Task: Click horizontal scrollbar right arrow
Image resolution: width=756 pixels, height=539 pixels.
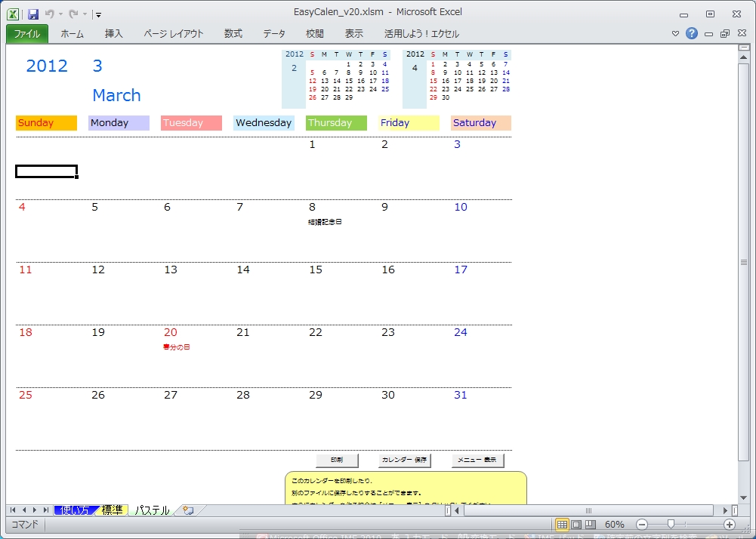Action: (x=725, y=510)
